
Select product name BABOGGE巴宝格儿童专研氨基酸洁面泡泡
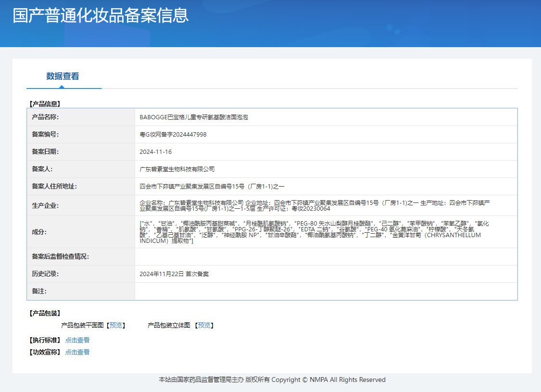click(x=194, y=117)
